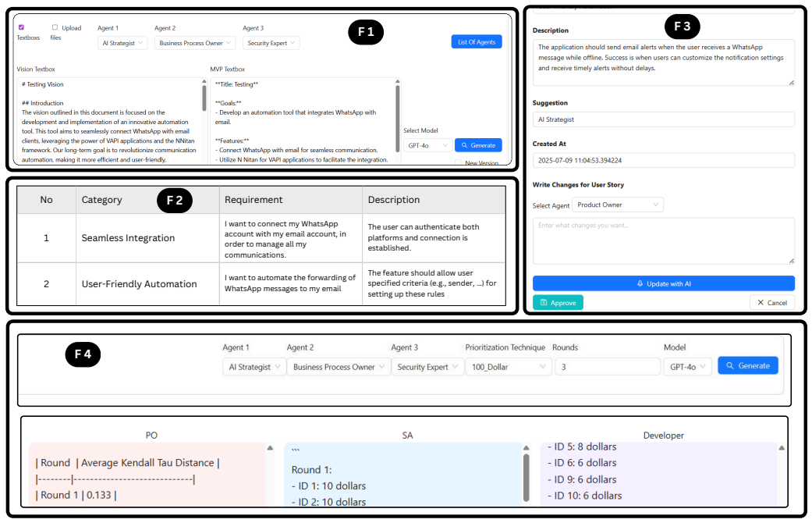Image resolution: width=812 pixels, height=523 pixels.
Task: Open Agent 3 Security Expert dropdown in F4
Action: click(x=427, y=367)
